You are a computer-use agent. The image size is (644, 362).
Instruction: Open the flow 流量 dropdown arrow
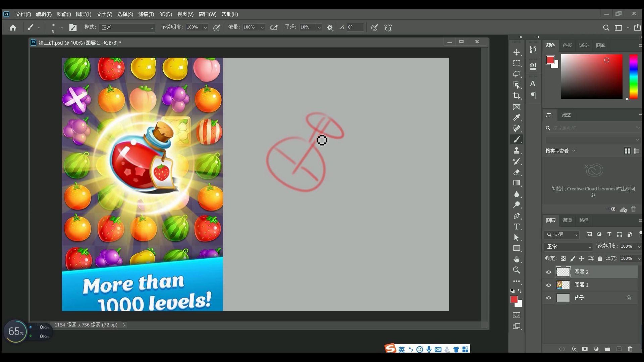click(x=262, y=27)
